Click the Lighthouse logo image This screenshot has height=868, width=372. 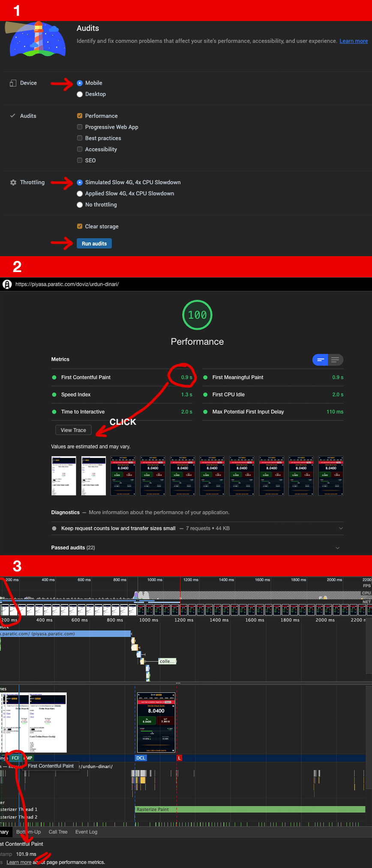point(36,39)
